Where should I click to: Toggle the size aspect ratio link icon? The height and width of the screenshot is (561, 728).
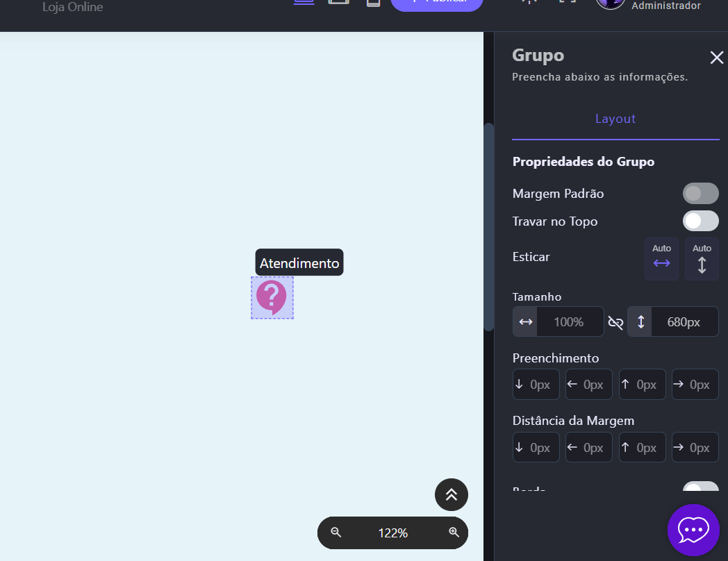615,322
